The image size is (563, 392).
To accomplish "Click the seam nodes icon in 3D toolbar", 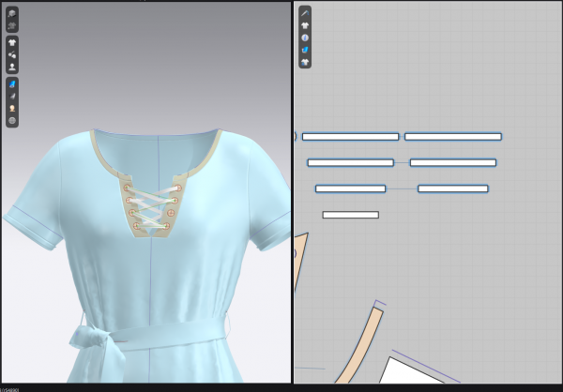I will coord(12,54).
